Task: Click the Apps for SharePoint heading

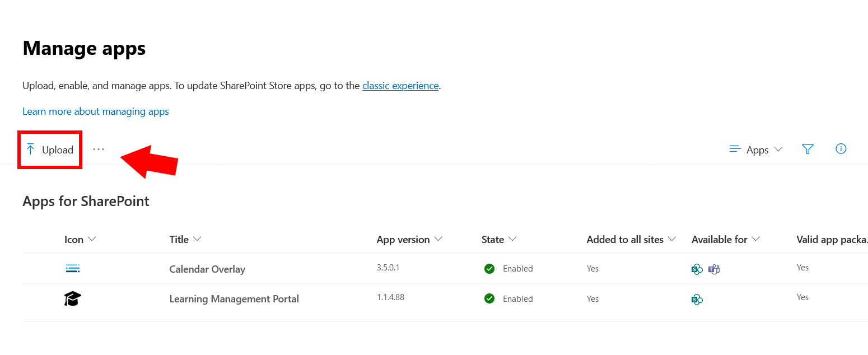Action: pos(86,201)
